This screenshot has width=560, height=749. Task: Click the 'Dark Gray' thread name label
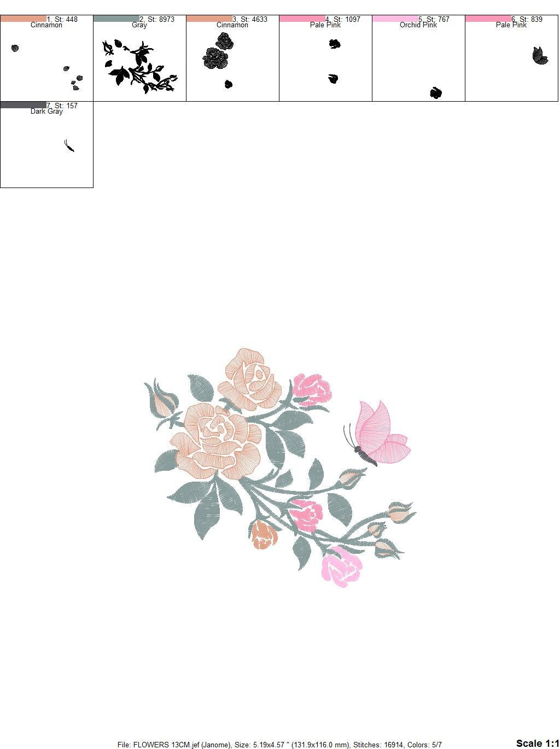pyautogui.click(x=46, y=112)
